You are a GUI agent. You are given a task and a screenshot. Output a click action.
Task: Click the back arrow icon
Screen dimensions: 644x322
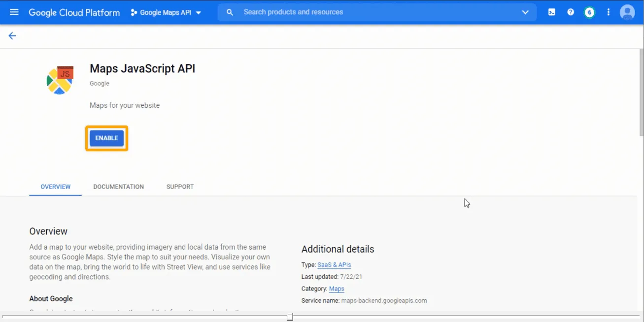[x=12, y=36]
